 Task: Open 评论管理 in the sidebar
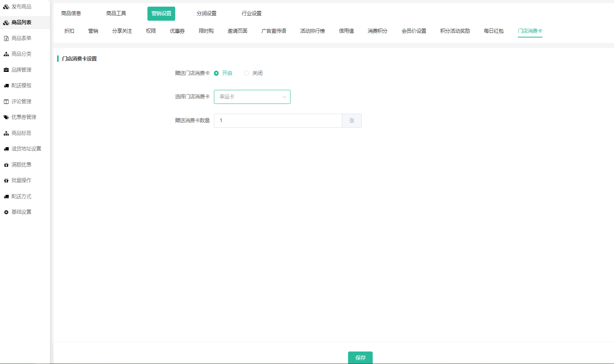tap(21, 102)
